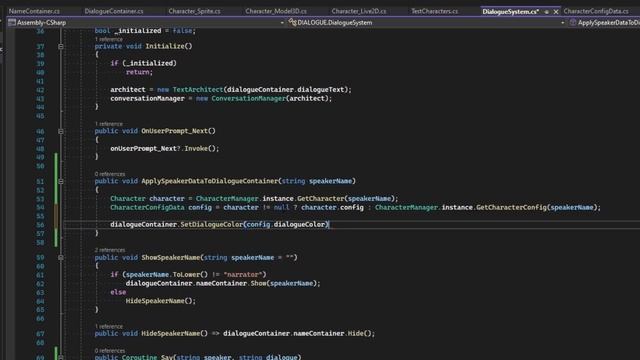
Task: Switch to Character_Model3D.cs tab
Action: click(x=276, y=11)
